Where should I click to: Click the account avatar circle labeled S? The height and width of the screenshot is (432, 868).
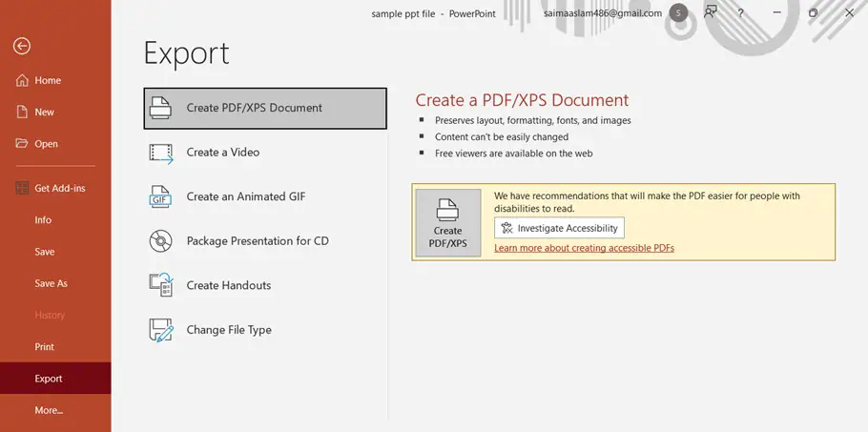tap(679, 13)
